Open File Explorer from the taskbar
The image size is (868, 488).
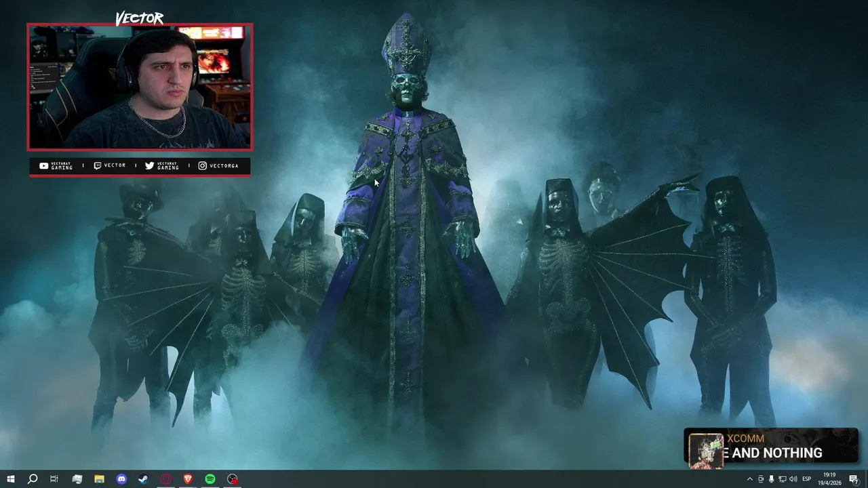99,479
